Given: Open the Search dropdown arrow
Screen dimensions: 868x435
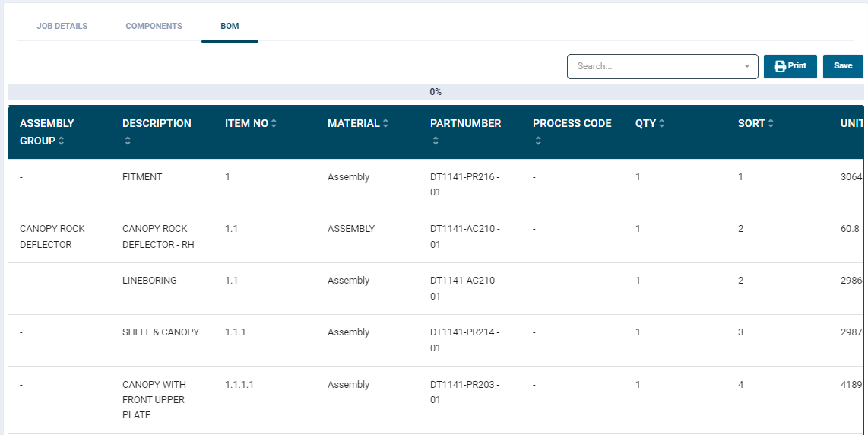Looking at the screenshot, I should (x=746, y=66).
